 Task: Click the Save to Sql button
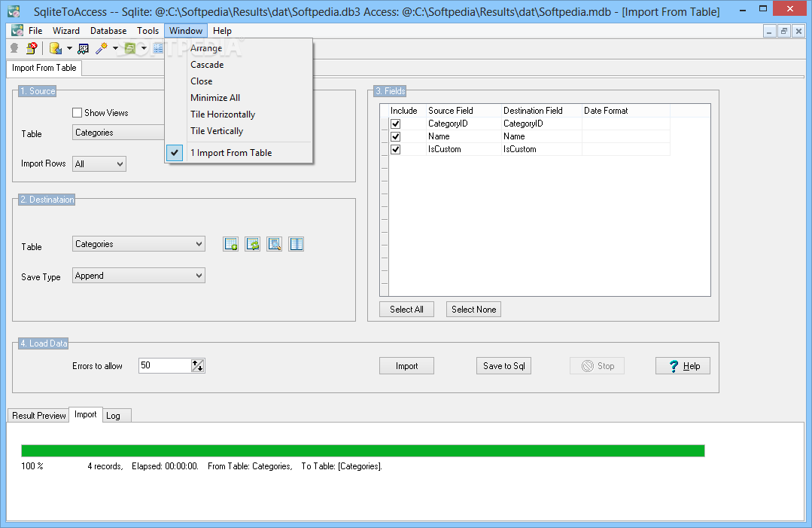click(x=504, y=366)
